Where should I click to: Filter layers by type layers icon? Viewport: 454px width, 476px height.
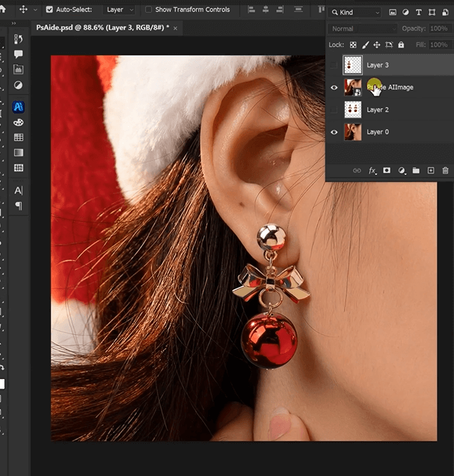click(419, 12)
